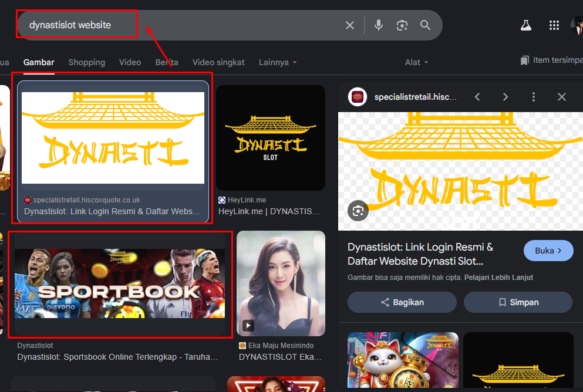Click the Google Lens icon on preview image

tap(358, 211)
